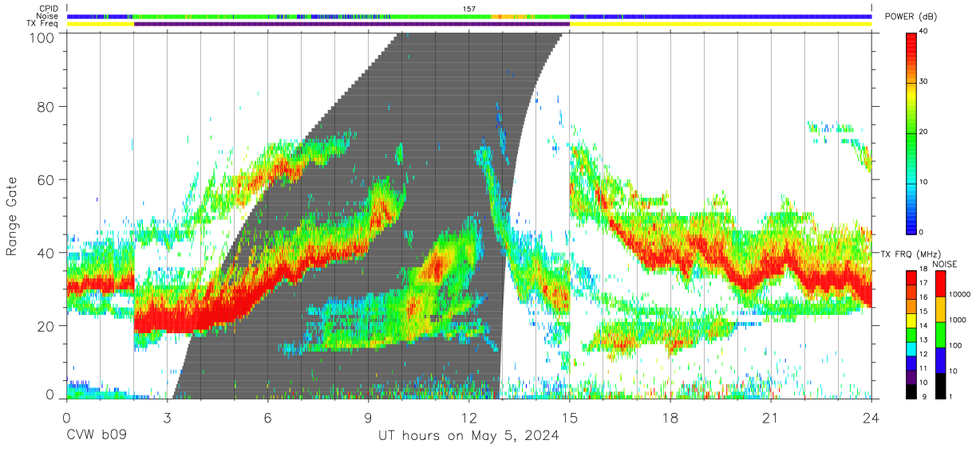Click the 11 MHz tick label
Image resolution: width=980 pixels, height=452 pixels.
coord(924,368)
